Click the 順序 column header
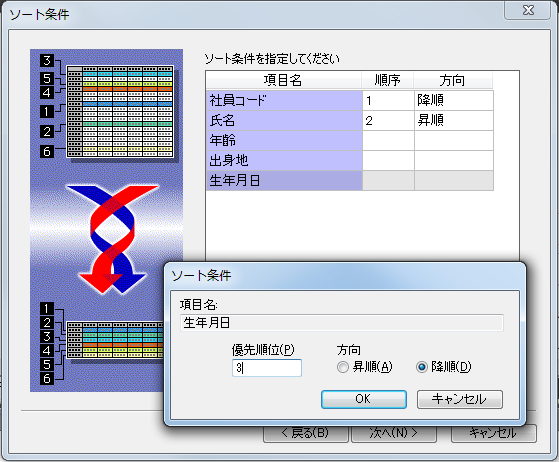This screenshot has height=462, width=559. [388, 80]
